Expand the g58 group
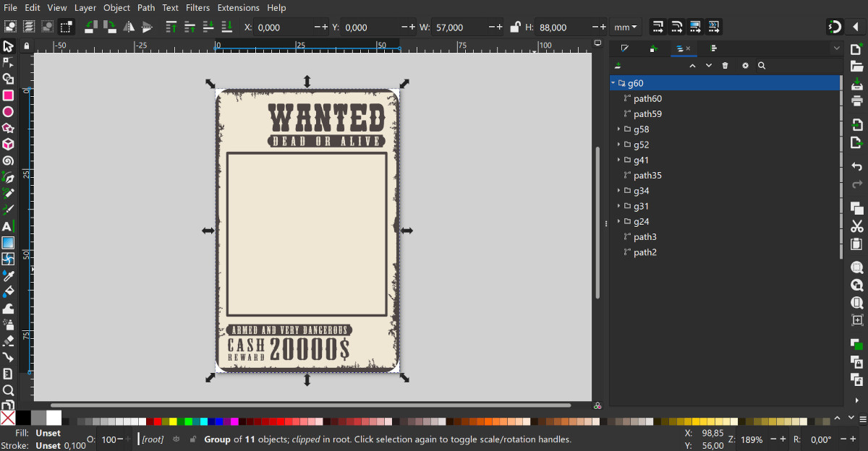The height and width of the screenshot is (451, 868). tap(618, 129)
